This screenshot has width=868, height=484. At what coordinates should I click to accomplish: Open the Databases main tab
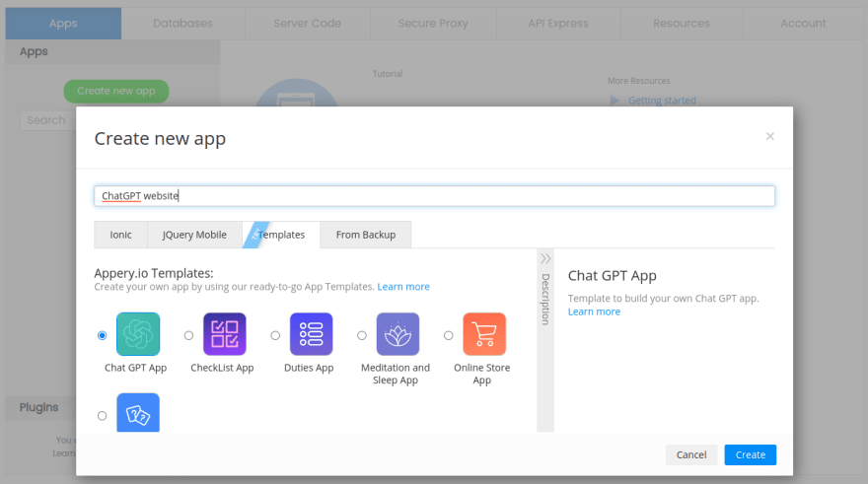click(x=182, y=24)
